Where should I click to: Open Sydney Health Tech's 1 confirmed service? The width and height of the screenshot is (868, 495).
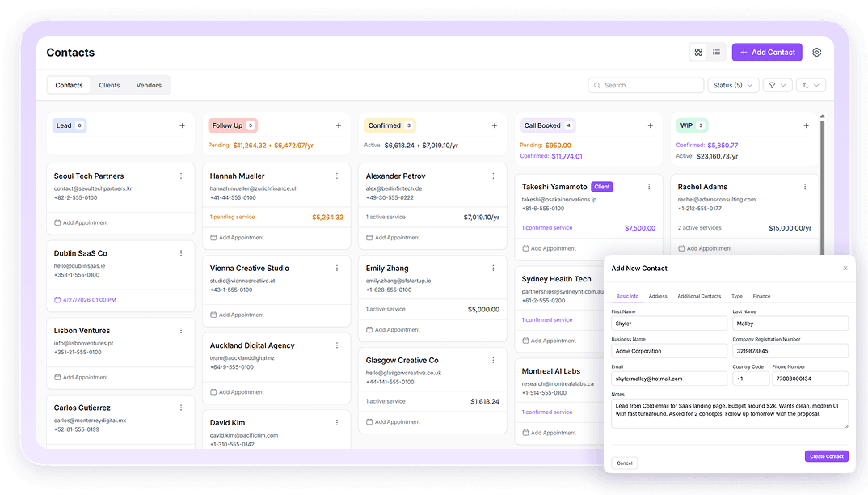547,319
